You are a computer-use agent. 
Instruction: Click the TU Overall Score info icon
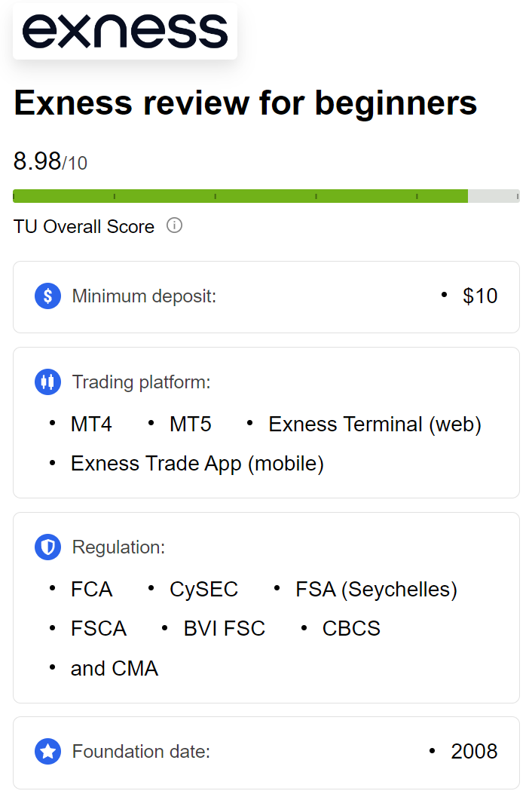click(174, 225)
